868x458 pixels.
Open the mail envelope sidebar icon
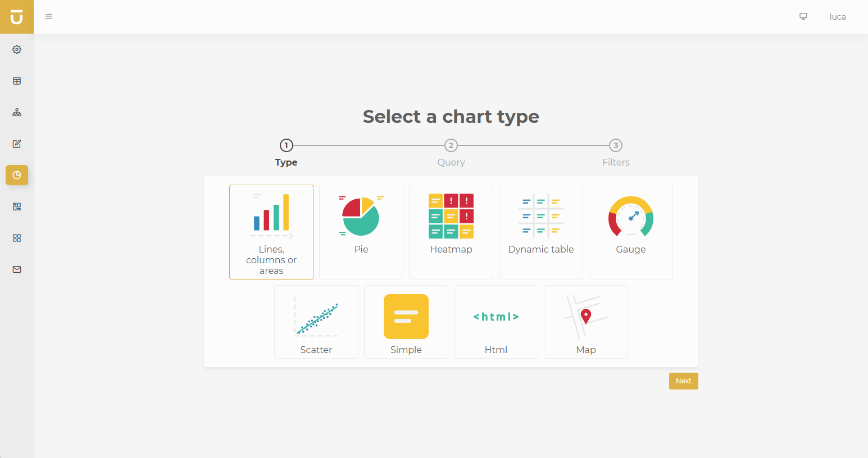(x=17, y=269)
